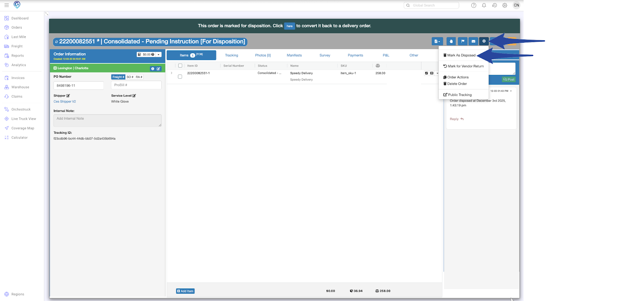Click the edit icon beside Shipper
644x301 pixels.
click(68, 96)
